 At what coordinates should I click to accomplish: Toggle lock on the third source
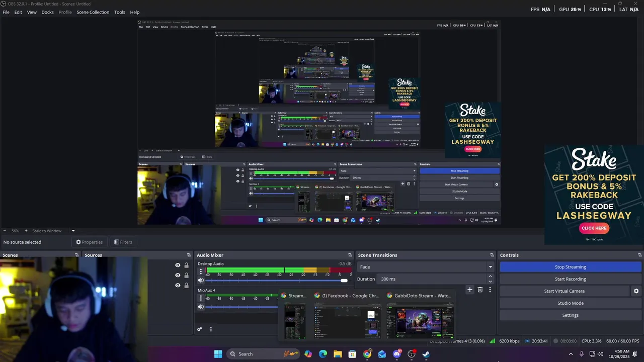click(186, 286)
